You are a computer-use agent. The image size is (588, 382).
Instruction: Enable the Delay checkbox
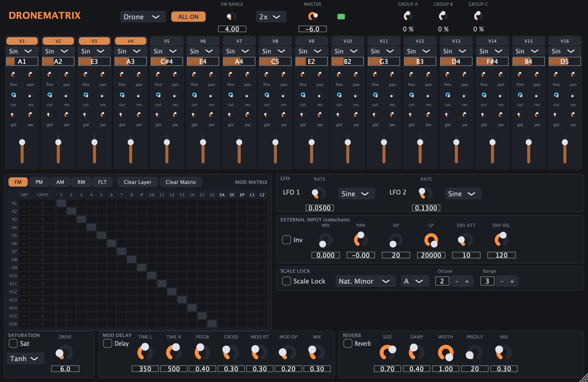coord(108,343)
